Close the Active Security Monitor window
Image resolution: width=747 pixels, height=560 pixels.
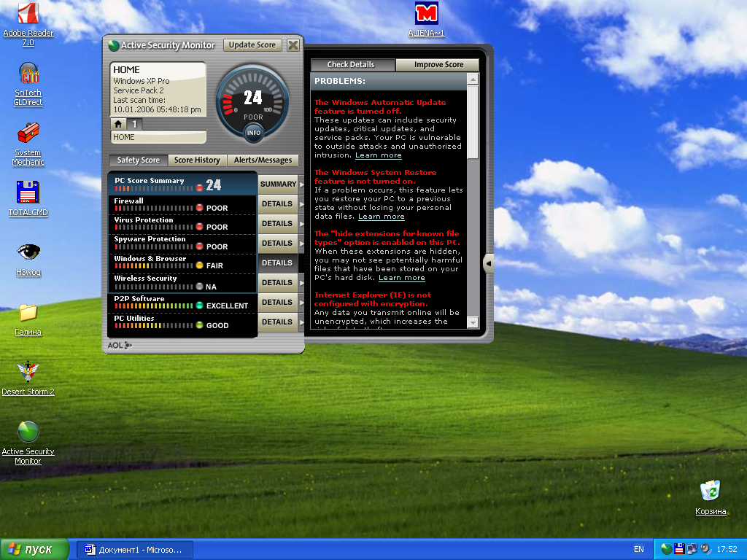(x=293, y=45)
